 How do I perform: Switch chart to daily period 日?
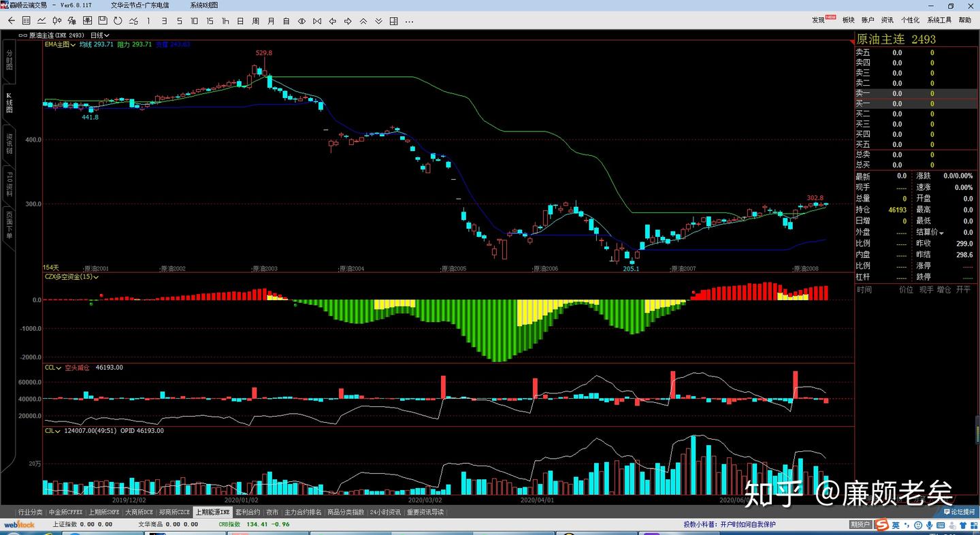[x=240, y=21]
